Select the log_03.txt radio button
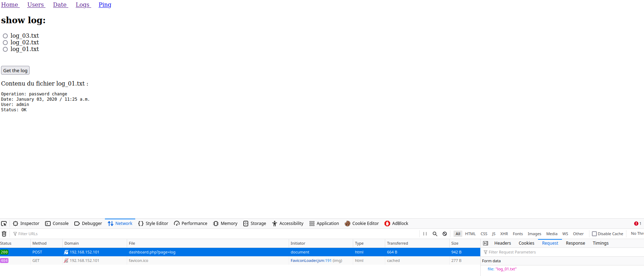Image resolution: width=644 pixels, height=276 pixels. [x=5, y=36]
